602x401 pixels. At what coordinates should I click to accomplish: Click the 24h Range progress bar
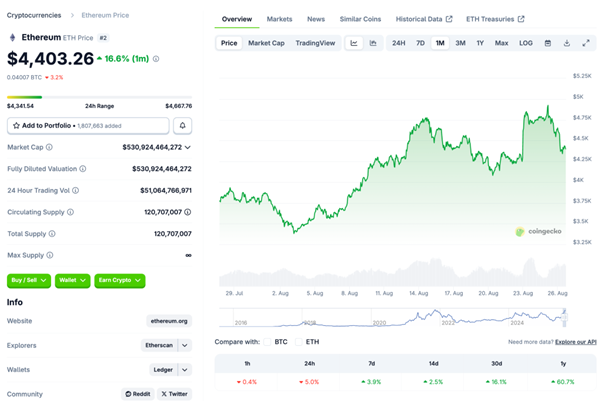[x=99, y=97]
